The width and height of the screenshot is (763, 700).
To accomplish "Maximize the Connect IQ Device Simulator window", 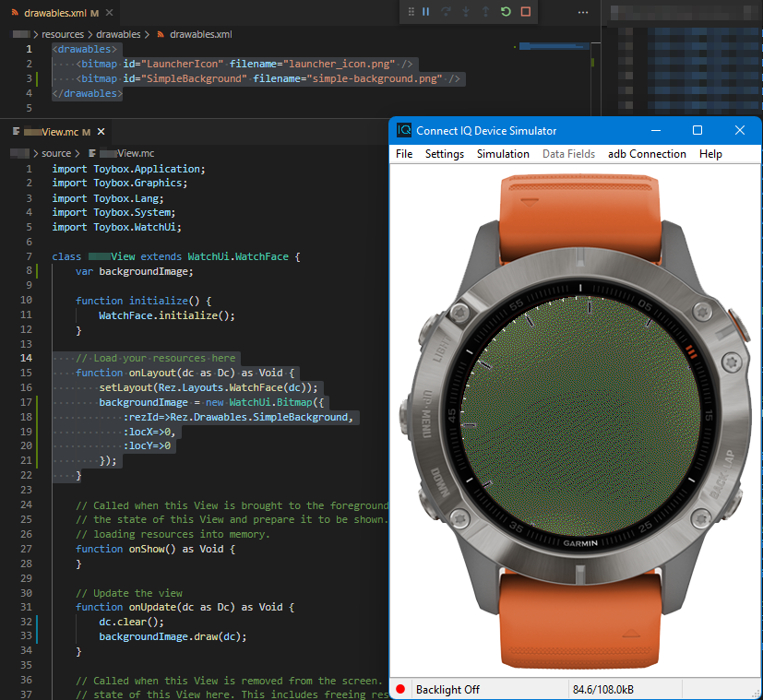I will (697, 130).
